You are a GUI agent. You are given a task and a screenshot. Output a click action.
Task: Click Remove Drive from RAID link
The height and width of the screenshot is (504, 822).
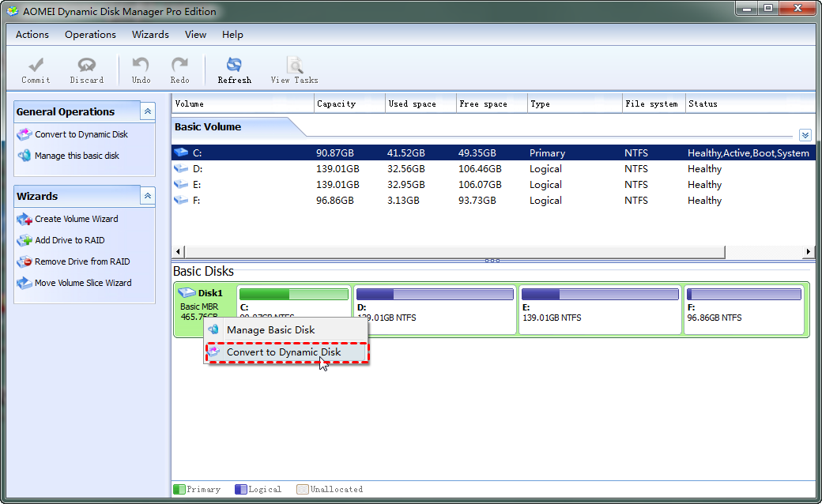tap(82, 261)
